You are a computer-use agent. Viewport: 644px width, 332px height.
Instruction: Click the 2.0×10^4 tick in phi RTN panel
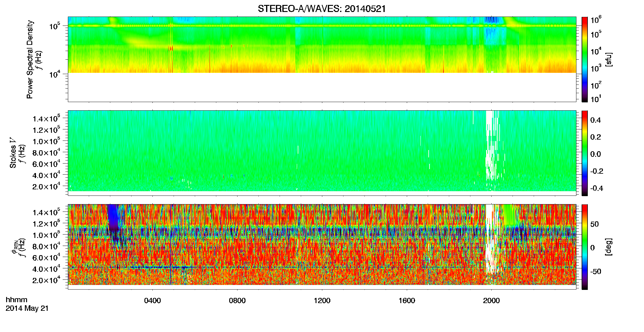coord(46,280)
